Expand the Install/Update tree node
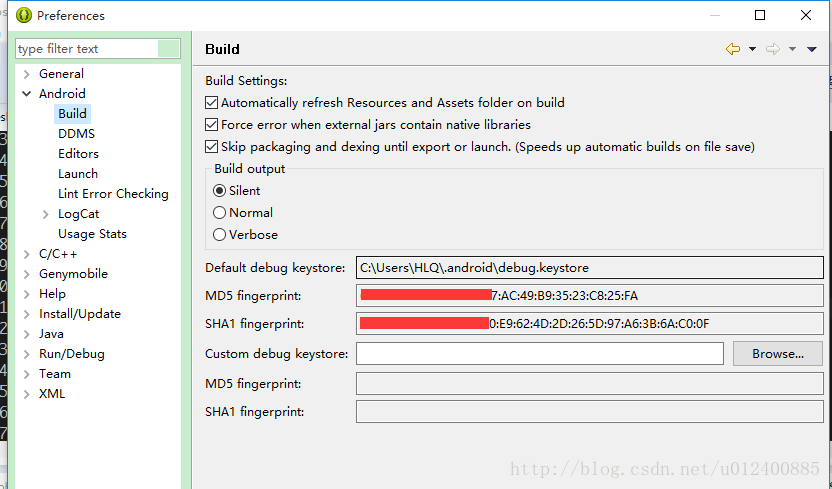The image size is (832, 489). coord(27,314)
